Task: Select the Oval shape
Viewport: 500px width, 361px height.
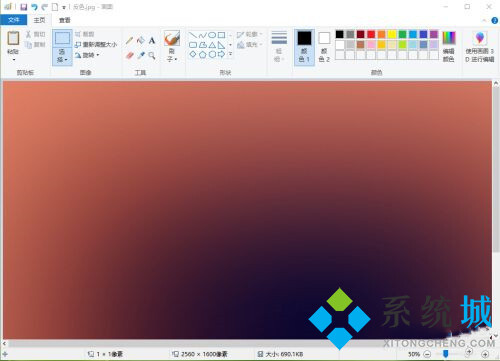Action: [x=212, y=35]
